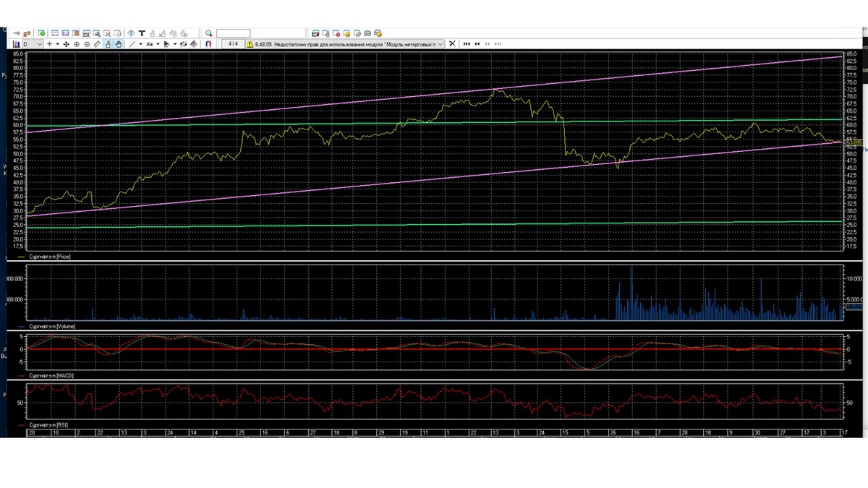Click the key connection icon in top toolbar
Viewport: 868px width, 488px height.
coord(27,33)
